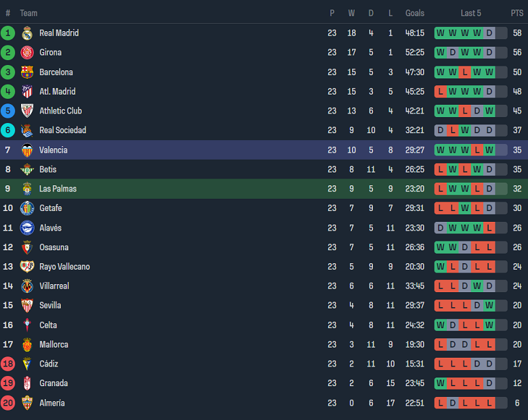Click the Real Madrid club crest
528x420 pixels.
point(27,33)
